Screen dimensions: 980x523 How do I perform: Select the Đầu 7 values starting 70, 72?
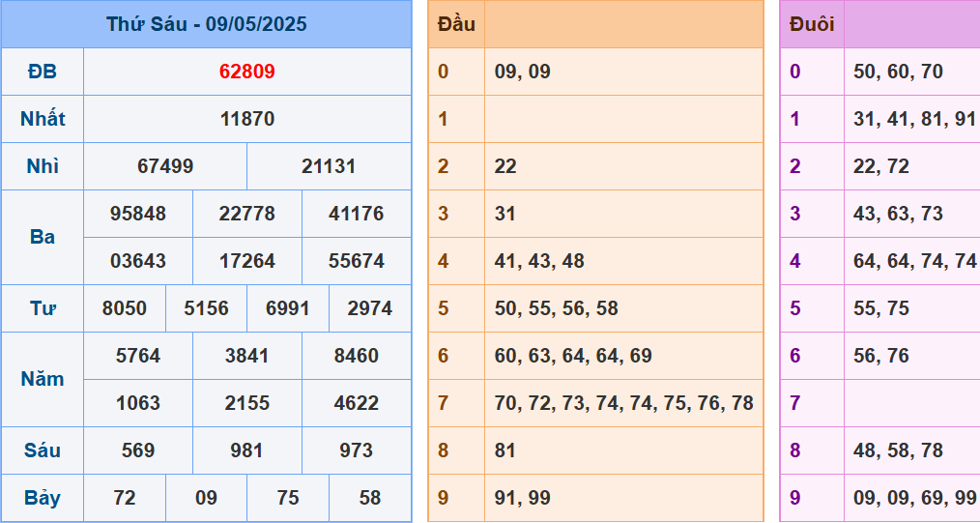click(623, 404)
